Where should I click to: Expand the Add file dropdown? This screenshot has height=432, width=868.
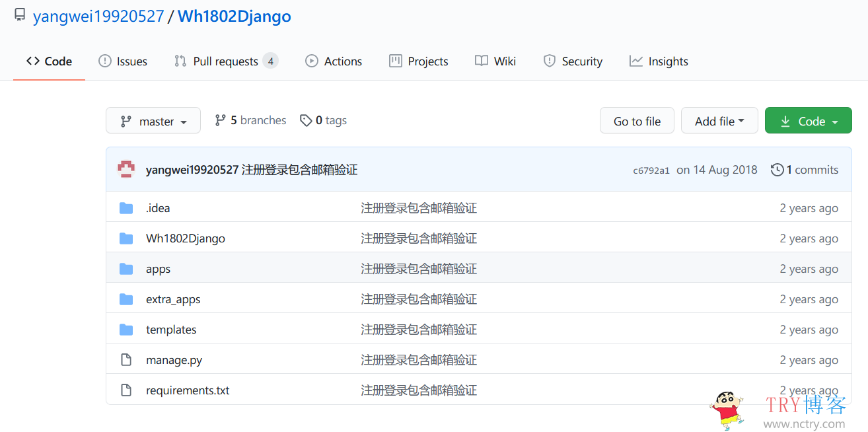[719, 121]
